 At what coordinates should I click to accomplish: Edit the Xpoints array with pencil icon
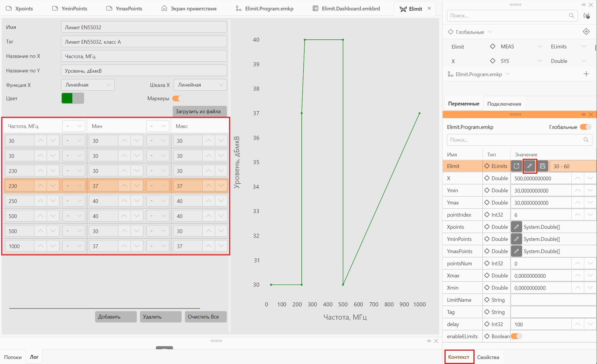[x=516, y=227]
